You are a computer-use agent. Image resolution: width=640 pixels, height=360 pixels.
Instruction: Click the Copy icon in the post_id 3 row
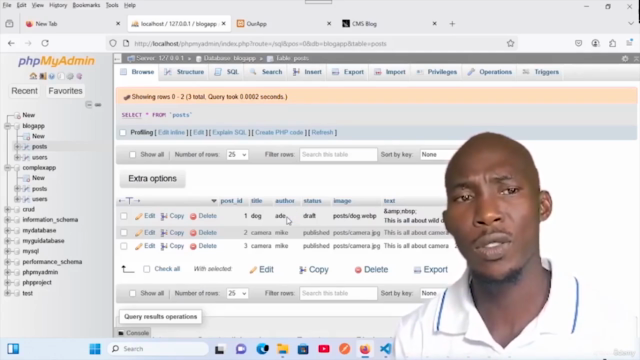(164, 247)
